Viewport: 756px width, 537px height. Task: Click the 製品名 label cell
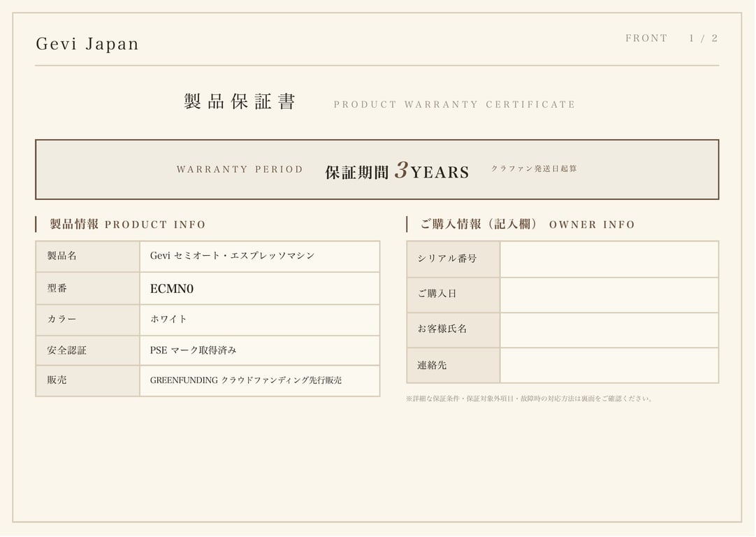[88, 256]
